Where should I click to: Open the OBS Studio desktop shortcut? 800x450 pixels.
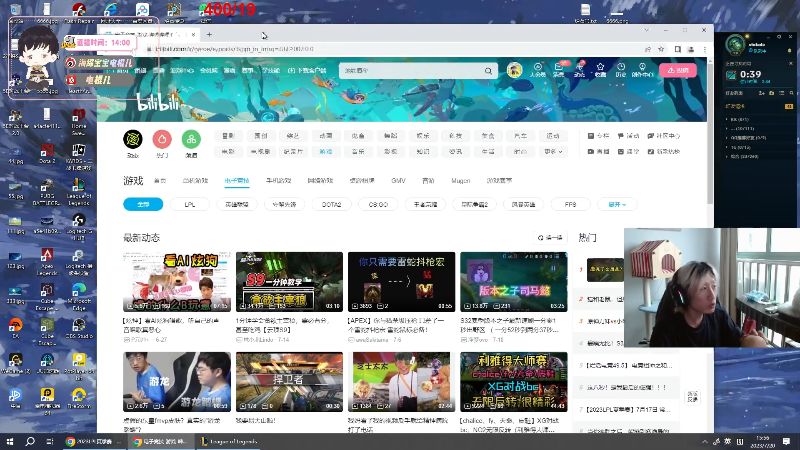[x=79, y=328]
